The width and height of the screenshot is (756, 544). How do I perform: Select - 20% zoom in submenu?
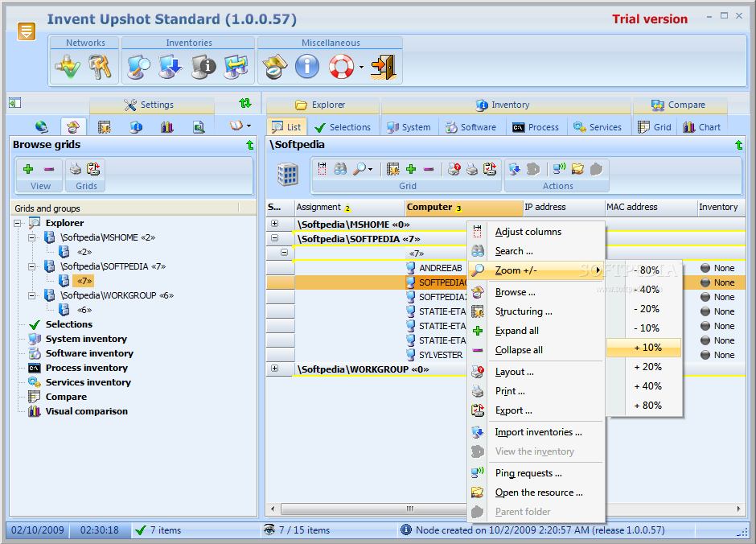pyautogui.click(x=643, y=309)
